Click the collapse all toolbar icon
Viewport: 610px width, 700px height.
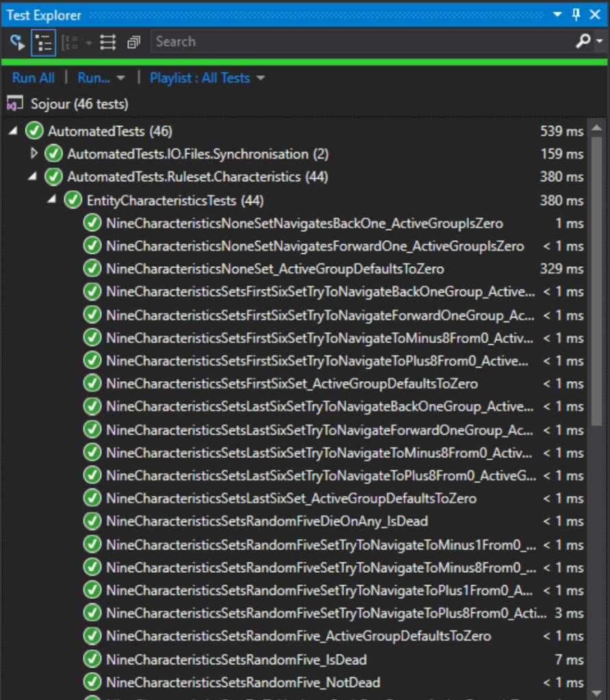134,42
